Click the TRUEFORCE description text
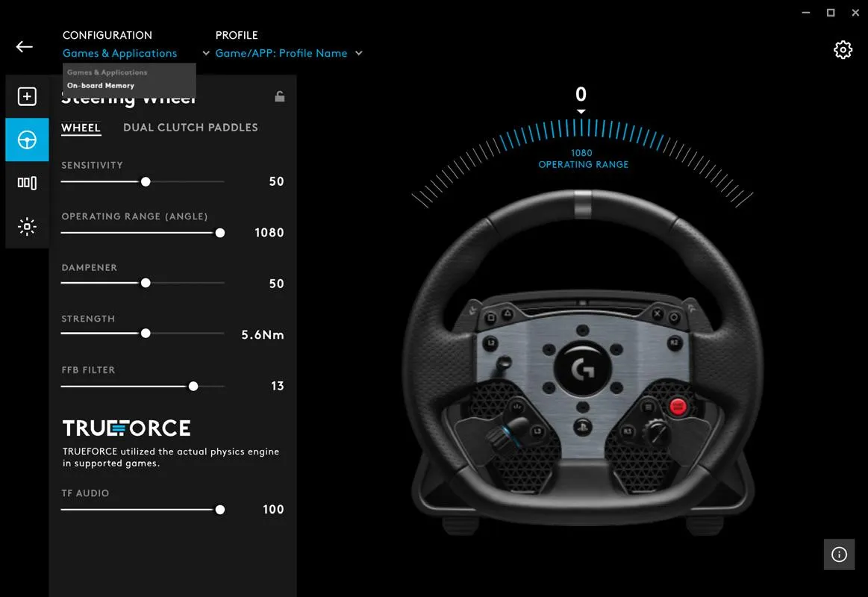 [x=170, y=457]
